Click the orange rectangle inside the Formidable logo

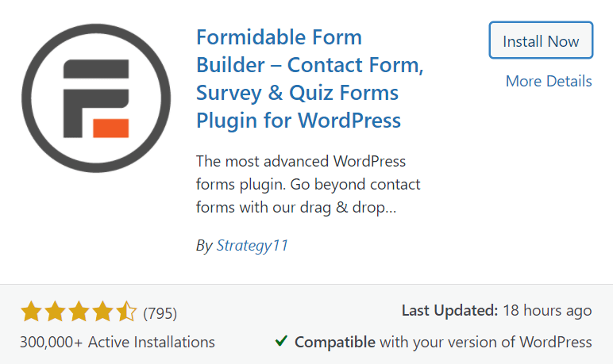coord(110,128)
